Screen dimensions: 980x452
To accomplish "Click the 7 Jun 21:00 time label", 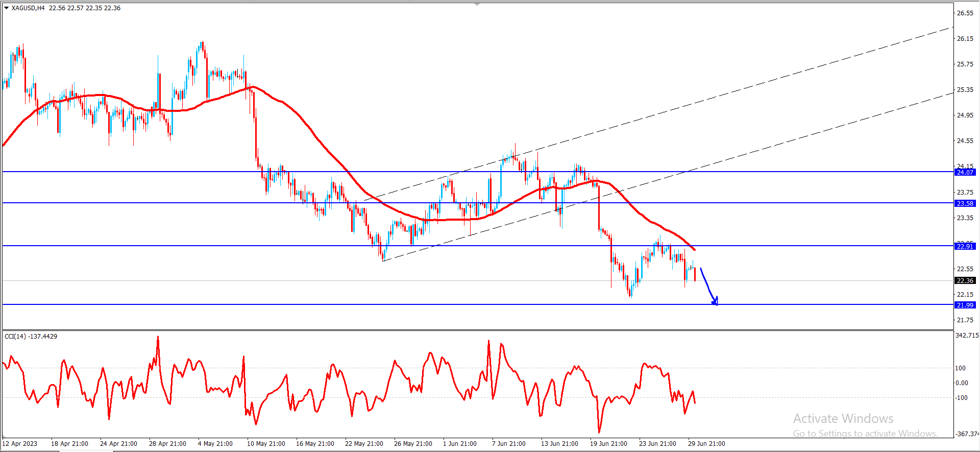I will pos(508,443).
